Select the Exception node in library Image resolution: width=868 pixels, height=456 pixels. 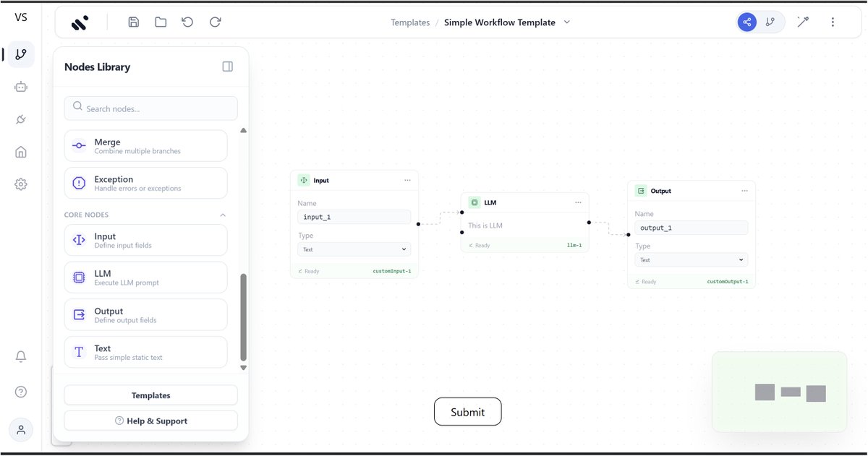pos(145,183)
